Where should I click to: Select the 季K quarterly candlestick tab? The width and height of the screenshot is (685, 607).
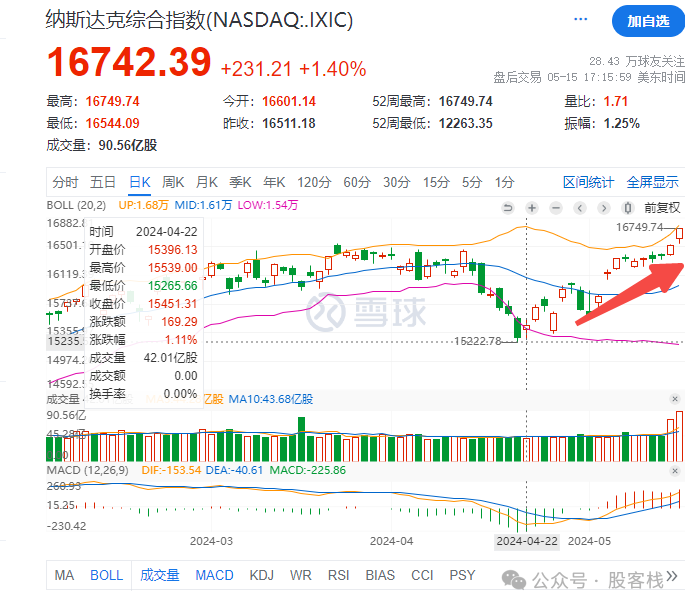[240, 182]
